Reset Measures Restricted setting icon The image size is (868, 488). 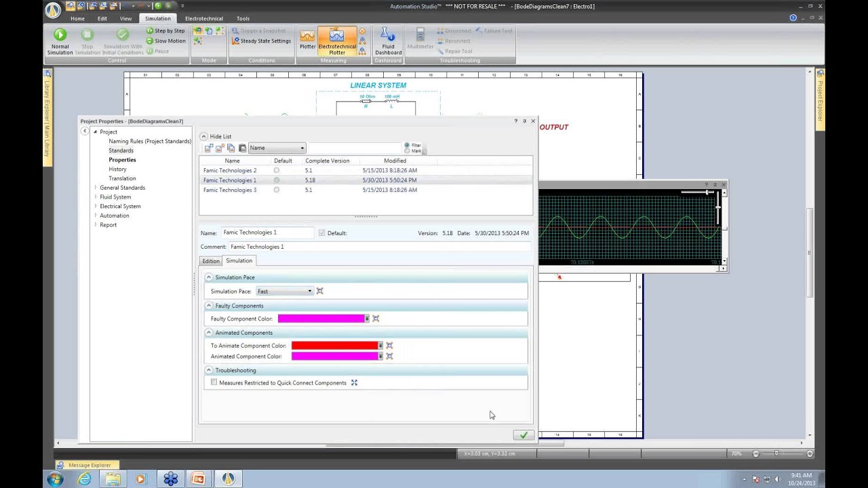point(354,383)
